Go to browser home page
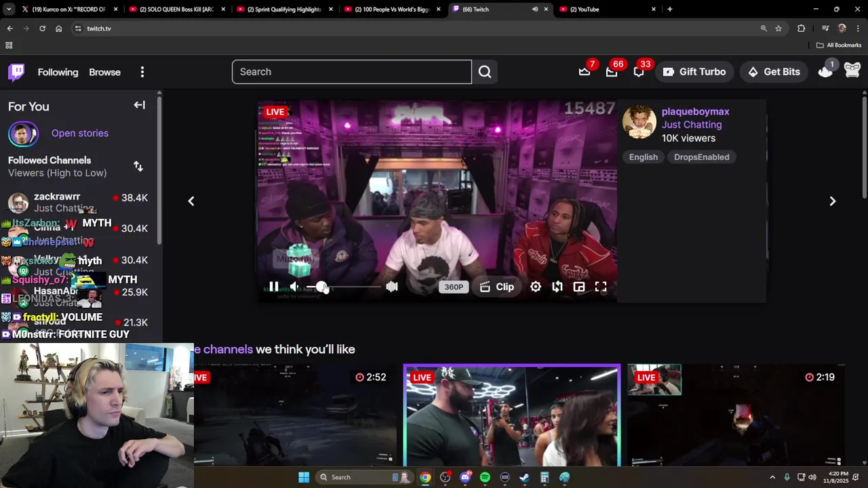 [x=58, y=28]
